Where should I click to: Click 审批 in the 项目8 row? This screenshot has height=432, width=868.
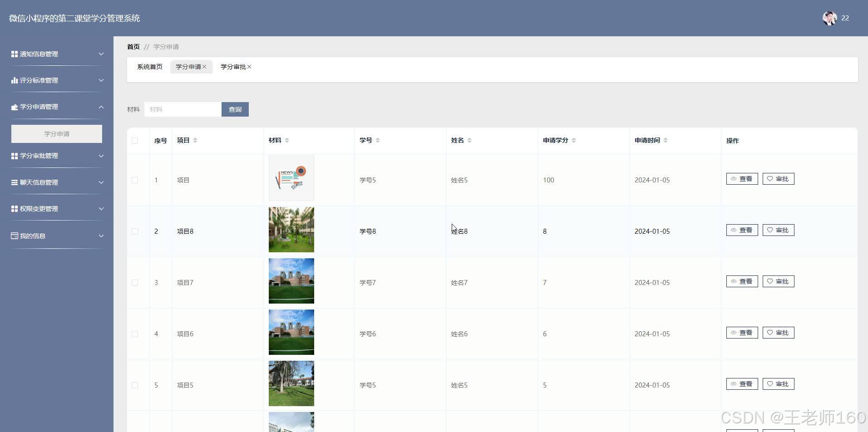(x=779, y=230)
